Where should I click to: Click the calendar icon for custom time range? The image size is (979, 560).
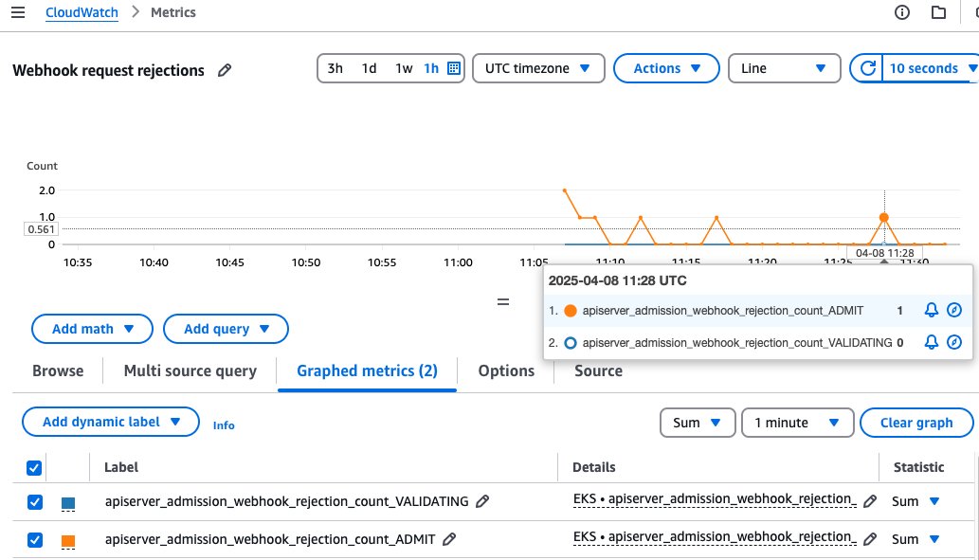tap(454, 68)
